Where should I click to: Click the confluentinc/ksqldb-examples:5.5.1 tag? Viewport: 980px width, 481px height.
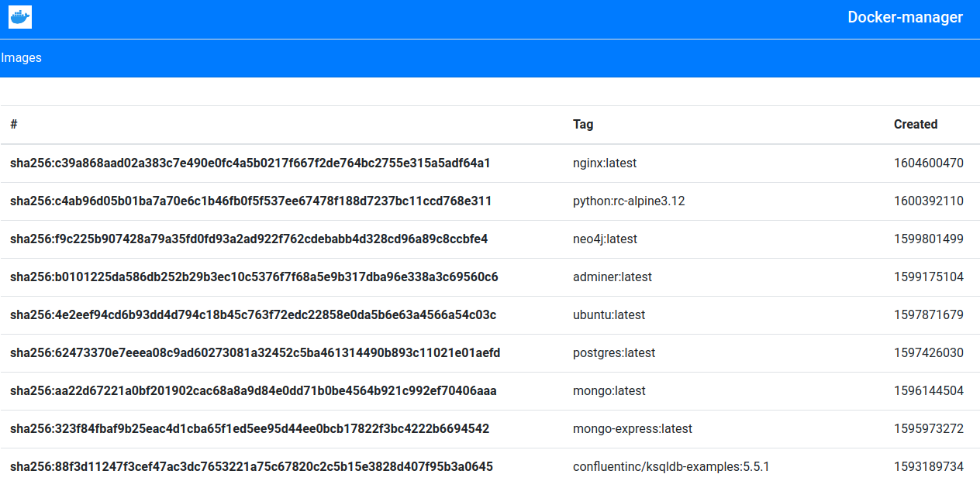(x=671, y=466)
